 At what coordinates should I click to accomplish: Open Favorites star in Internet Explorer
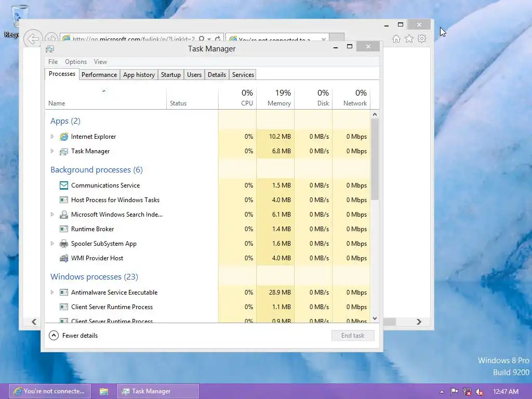pyautogui.click(x=409, y=38)
